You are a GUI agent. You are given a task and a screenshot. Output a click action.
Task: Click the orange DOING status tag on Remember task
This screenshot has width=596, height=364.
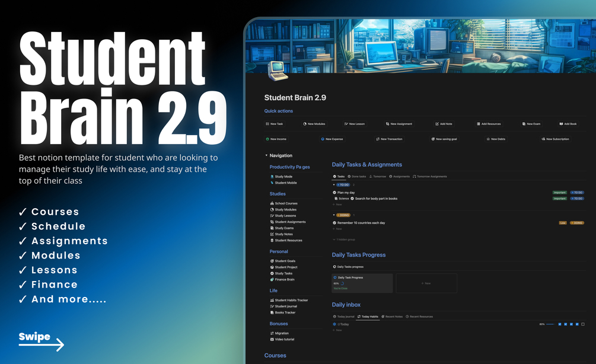(x=577, y=223)
